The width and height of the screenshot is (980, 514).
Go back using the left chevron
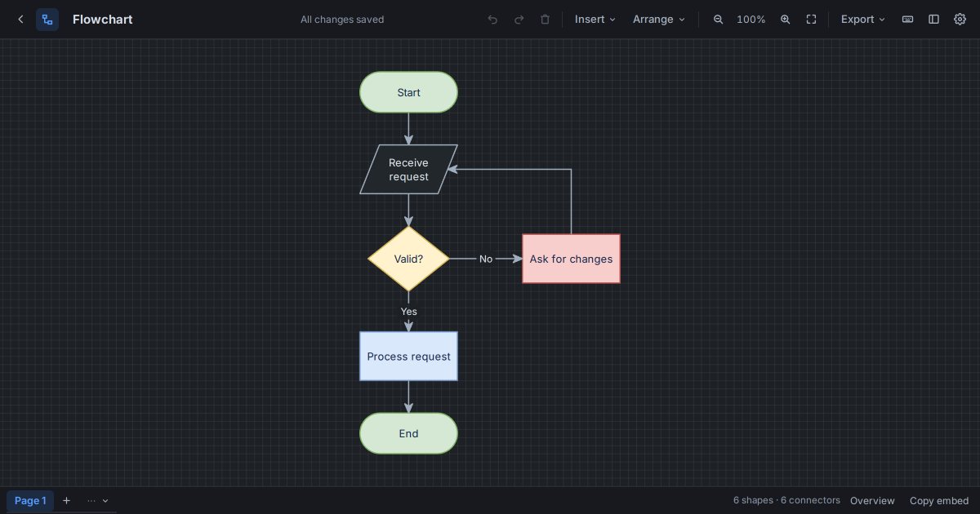[x=20, y=20]
